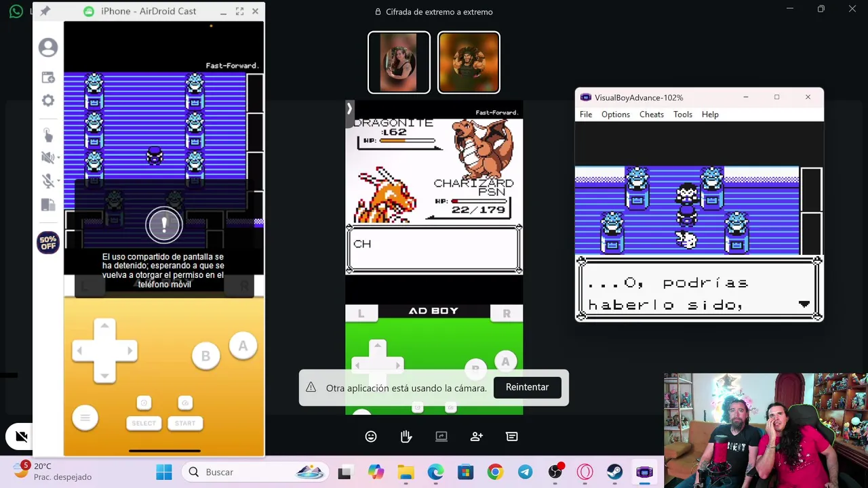The width and height of the screenshot is (868, 488).
Task: Open Microsoft Store from the taskbar
Action: [x=465, y=472]
